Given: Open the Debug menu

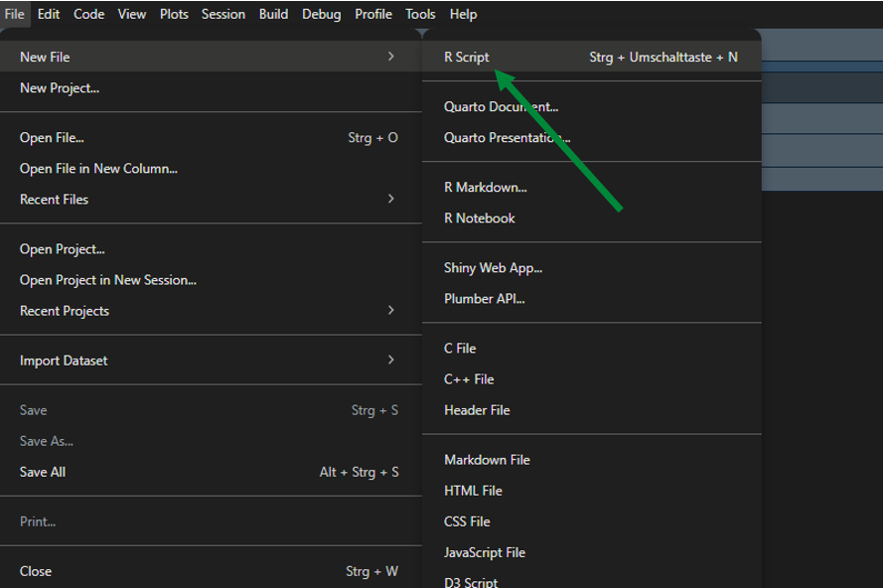Looking at the screenshot, I should pyautogui.click(x=321, y=14).
